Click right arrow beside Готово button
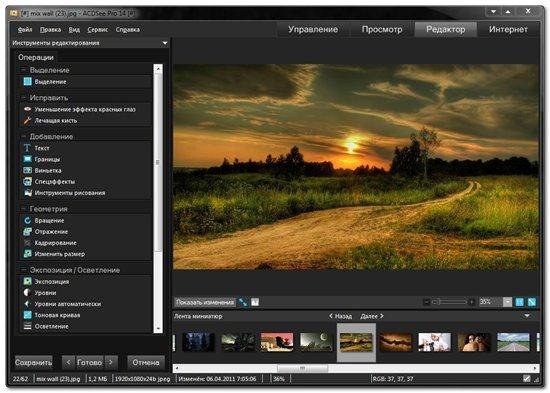The image size is (550, 393). click(x=111, y=362)
